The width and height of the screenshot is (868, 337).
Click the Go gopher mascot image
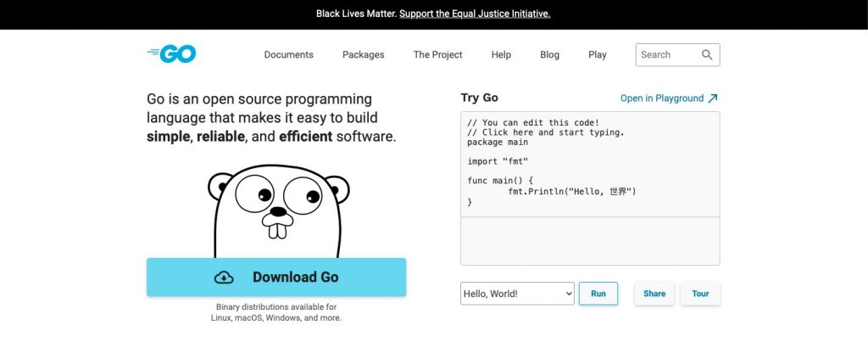(278, 211)
